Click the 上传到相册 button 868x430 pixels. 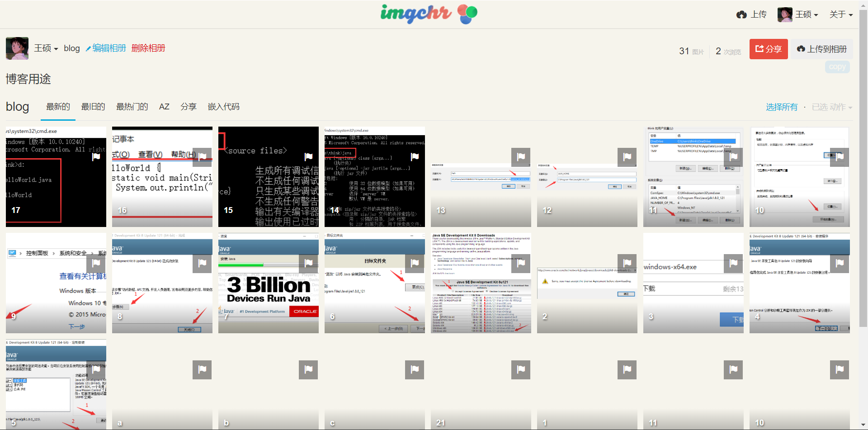tap(822, 49)
